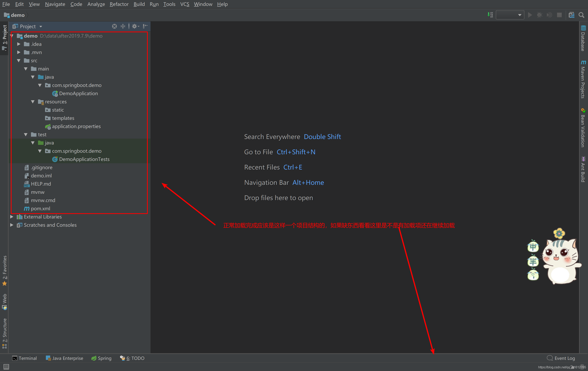This screenshot has height=371, width=588.
Task: Hide the Project tool window icon
Action: pyautogui.click(x=145, y=26)
